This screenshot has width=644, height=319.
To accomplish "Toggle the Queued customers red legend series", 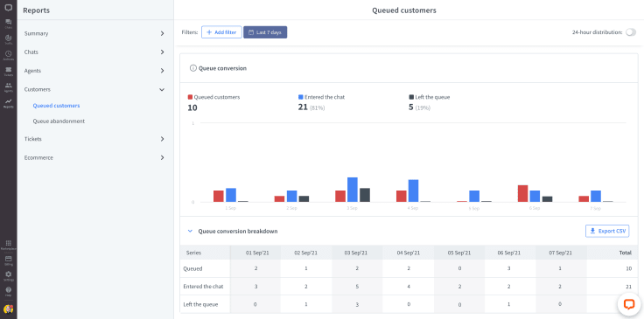I will coord(213,97).
